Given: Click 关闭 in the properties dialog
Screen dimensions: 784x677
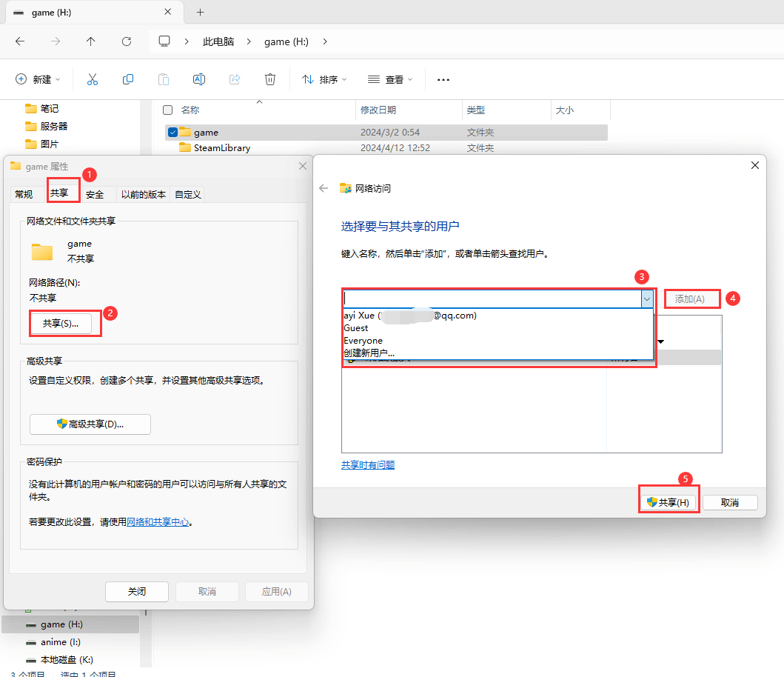Looking at the screenshot, I should [136, 591].
